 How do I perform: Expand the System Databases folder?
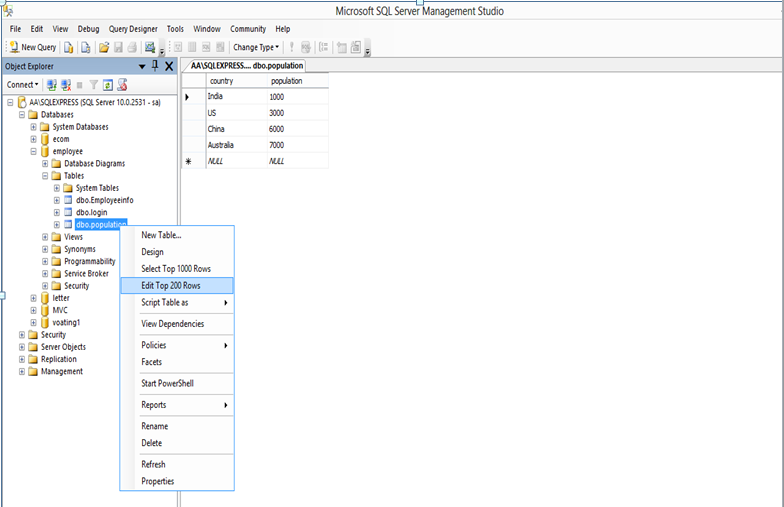[x=34, y=127]
